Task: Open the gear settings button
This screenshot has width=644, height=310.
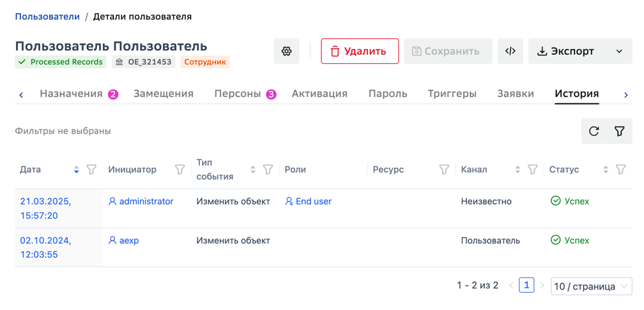Action: (286, 51)
